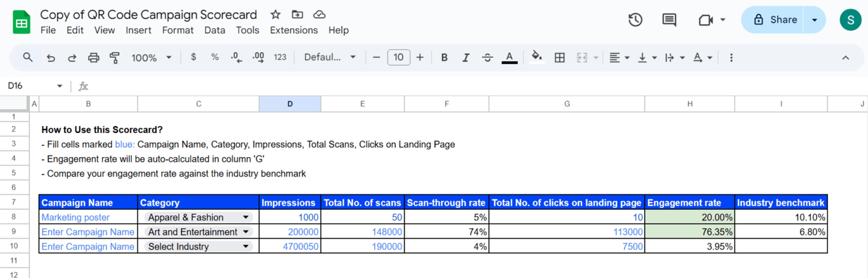This screenshot has width=868, height=278.
Task: Open the Extensions menu
Action: 293,30
